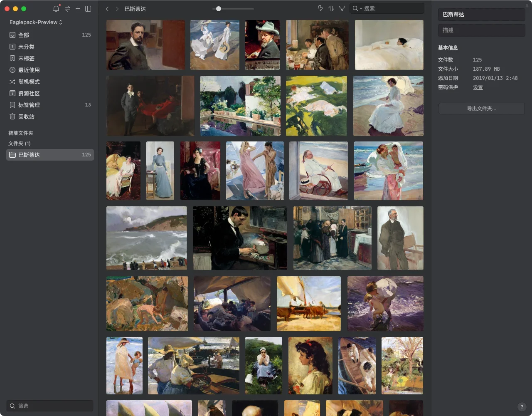The width and height of the screenshot is (532, 416).
Task: Open the filter funnel icon
Action: coord(342,8)
